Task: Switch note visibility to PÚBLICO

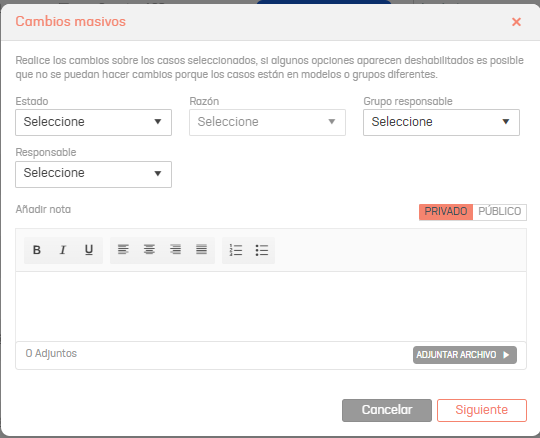Action: [500, 211]
